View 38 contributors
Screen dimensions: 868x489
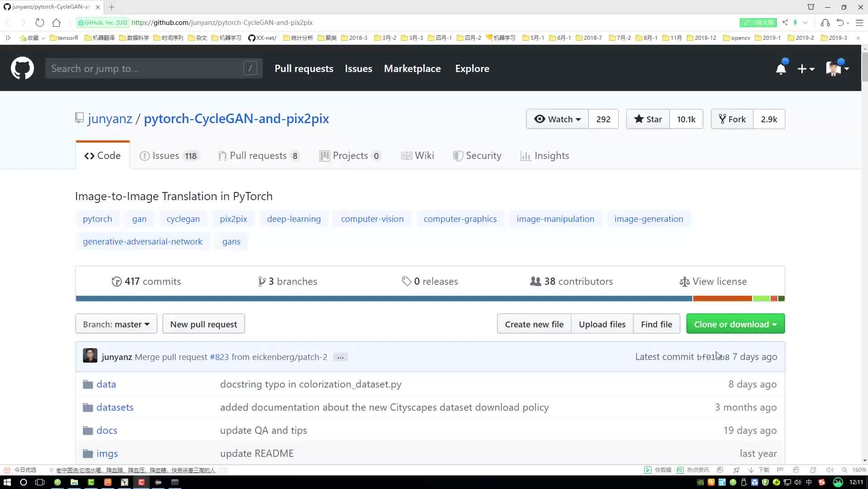571,281
